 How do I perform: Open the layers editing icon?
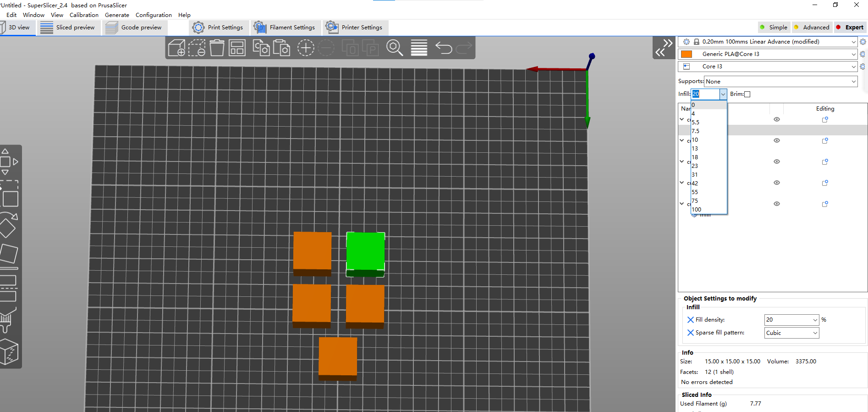tap(419, 48)
